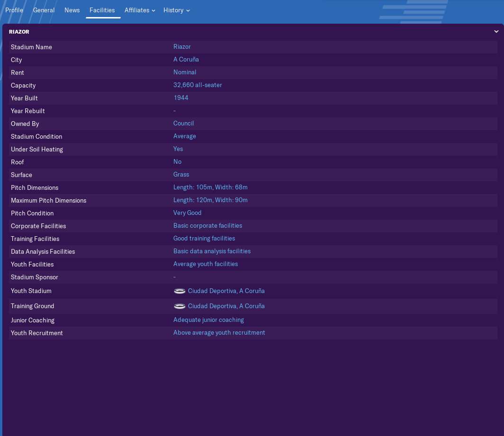The image size is (504, 436).
Task: Click the 32,660 all-seater capacity value
Action: (198, 85)
